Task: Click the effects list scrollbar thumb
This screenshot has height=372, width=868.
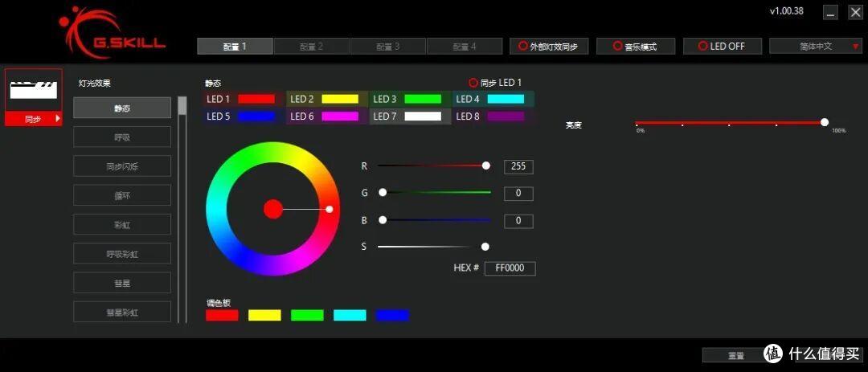Action: coord(182,106)
